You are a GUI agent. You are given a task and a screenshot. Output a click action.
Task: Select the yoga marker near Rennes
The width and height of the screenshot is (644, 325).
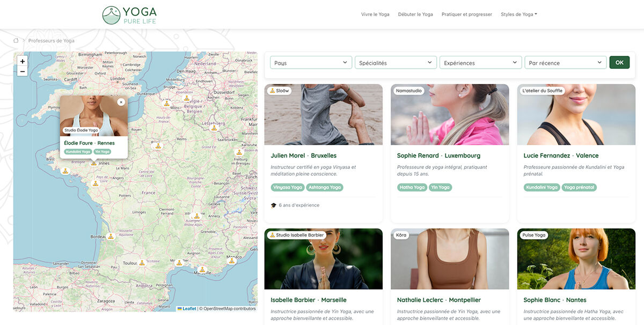(94, 163)
